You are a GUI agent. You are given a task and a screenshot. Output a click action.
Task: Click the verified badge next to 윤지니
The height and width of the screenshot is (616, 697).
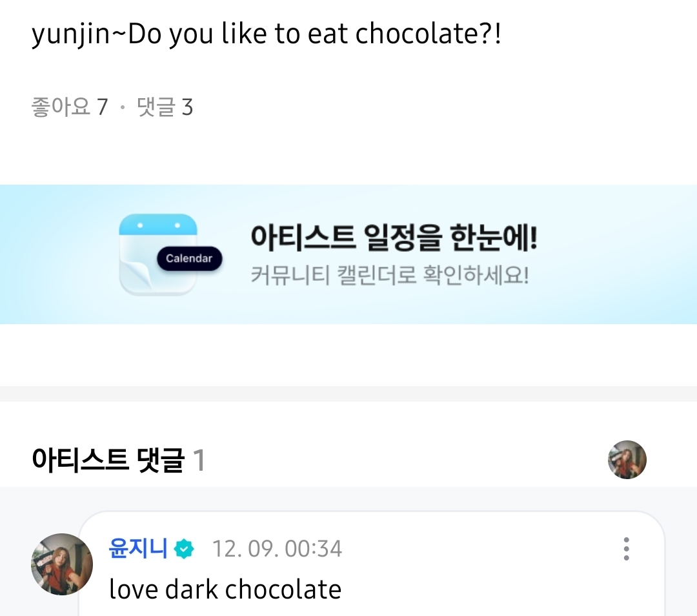(184, 548)
